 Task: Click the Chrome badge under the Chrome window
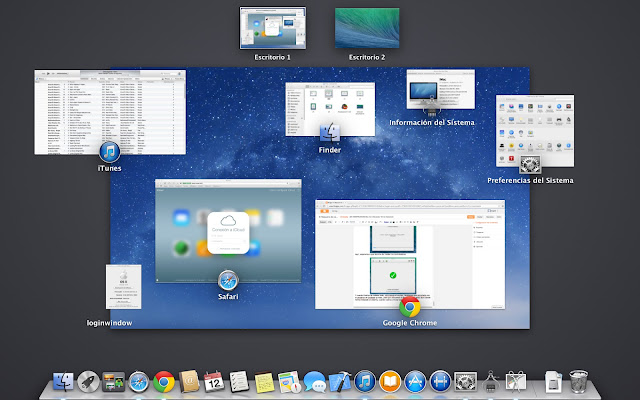point(409,307)
